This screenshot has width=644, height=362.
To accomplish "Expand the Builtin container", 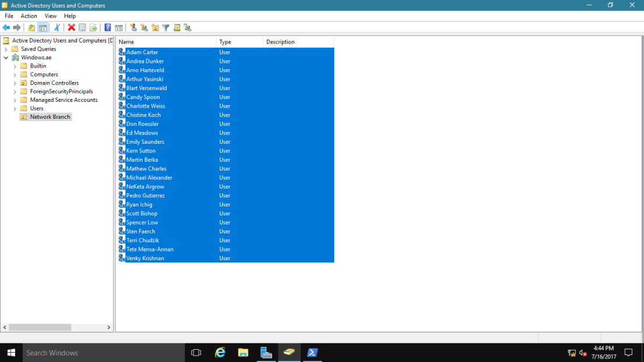I will pos(15,66).
